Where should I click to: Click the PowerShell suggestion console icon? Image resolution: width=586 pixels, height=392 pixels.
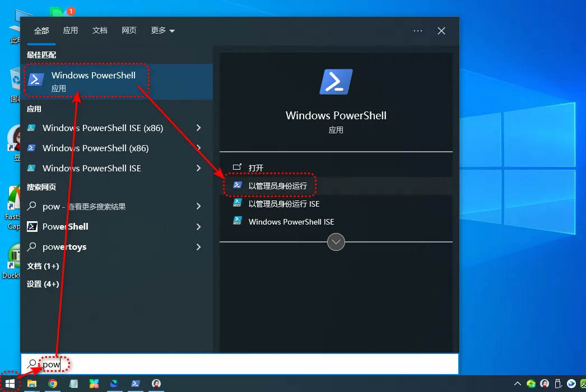[x=32, y=226]
